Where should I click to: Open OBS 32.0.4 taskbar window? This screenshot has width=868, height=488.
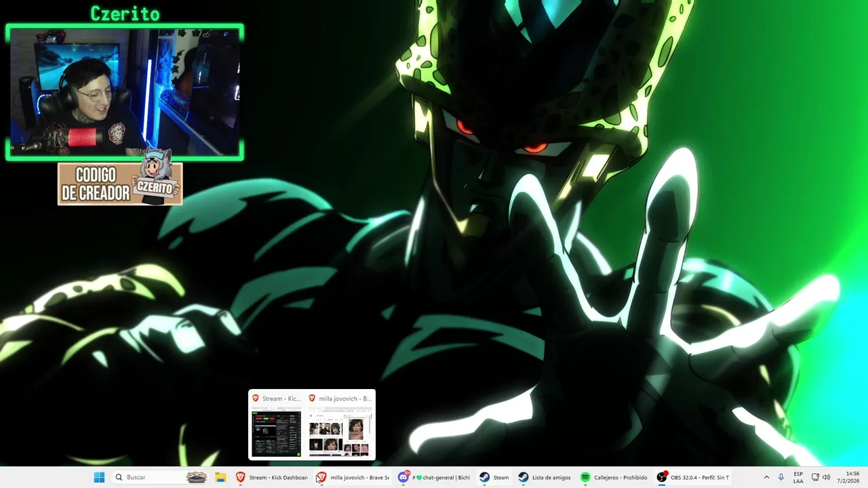[694, 477]
